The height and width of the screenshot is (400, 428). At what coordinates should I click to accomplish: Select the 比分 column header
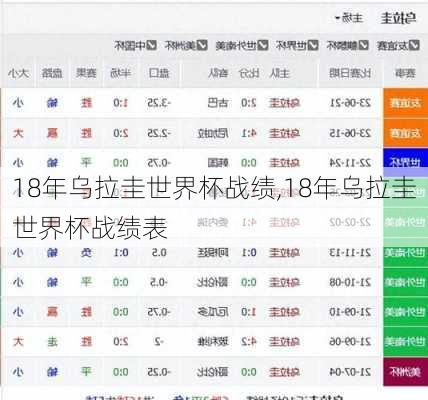point(249,73)
